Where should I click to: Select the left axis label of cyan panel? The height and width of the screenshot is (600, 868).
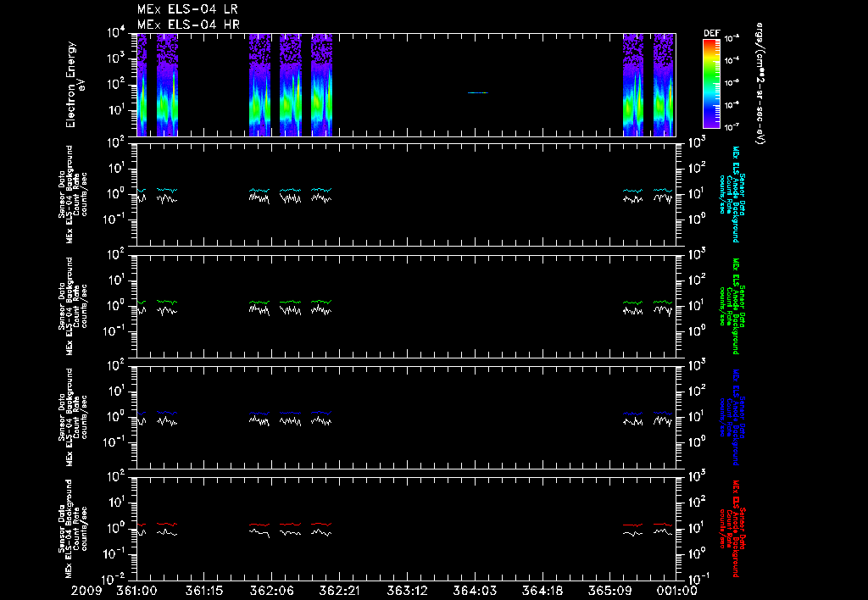[x=73, y=194]
